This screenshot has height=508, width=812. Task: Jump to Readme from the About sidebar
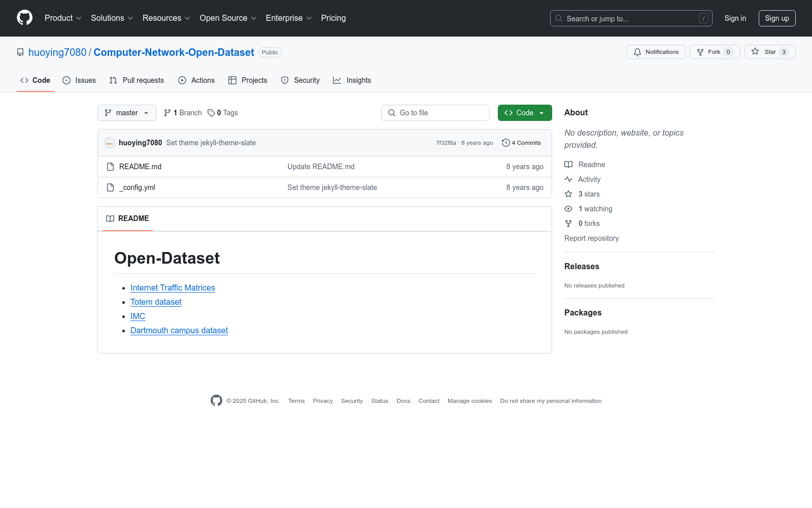pos(585,165)
